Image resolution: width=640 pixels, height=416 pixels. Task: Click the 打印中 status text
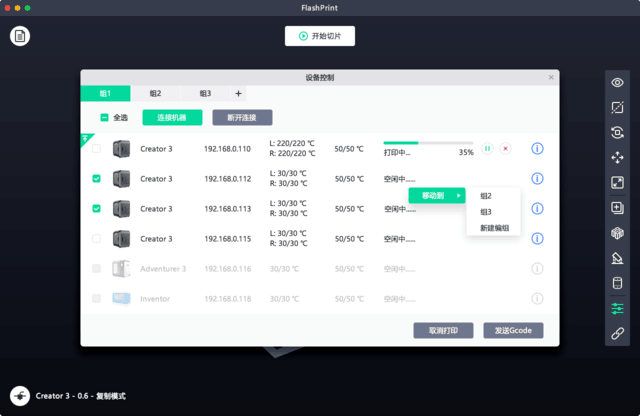pos(397,153)
